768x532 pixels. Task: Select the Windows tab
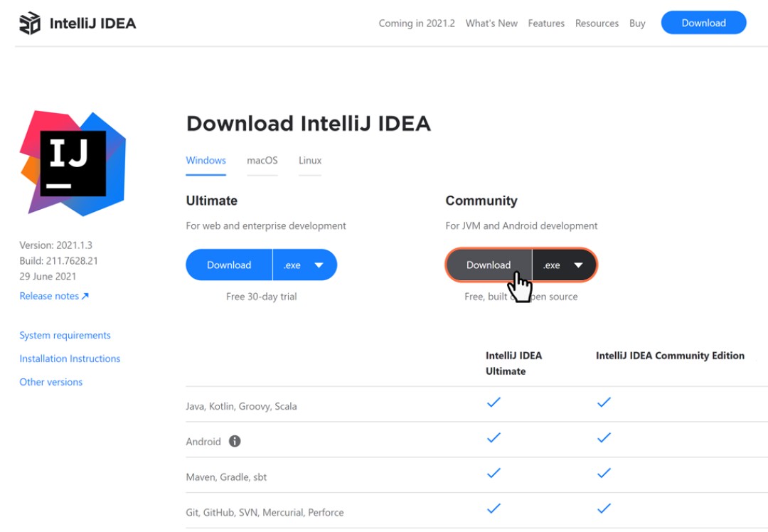click(206, 161)
